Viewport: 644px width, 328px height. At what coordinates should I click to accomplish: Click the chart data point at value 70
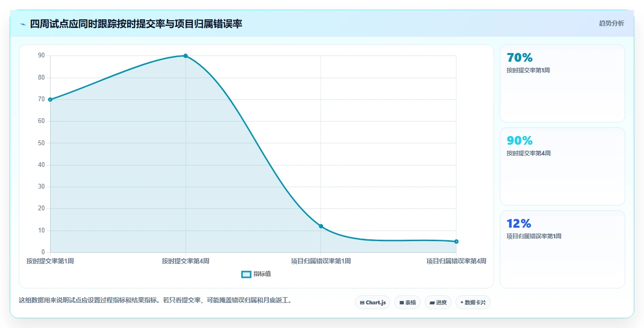[x=50, y=99]
